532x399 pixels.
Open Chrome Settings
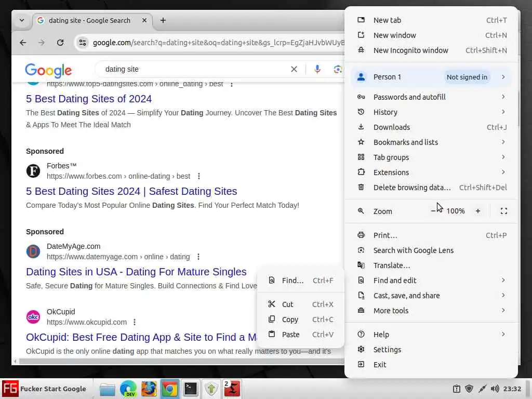point(432,350)
